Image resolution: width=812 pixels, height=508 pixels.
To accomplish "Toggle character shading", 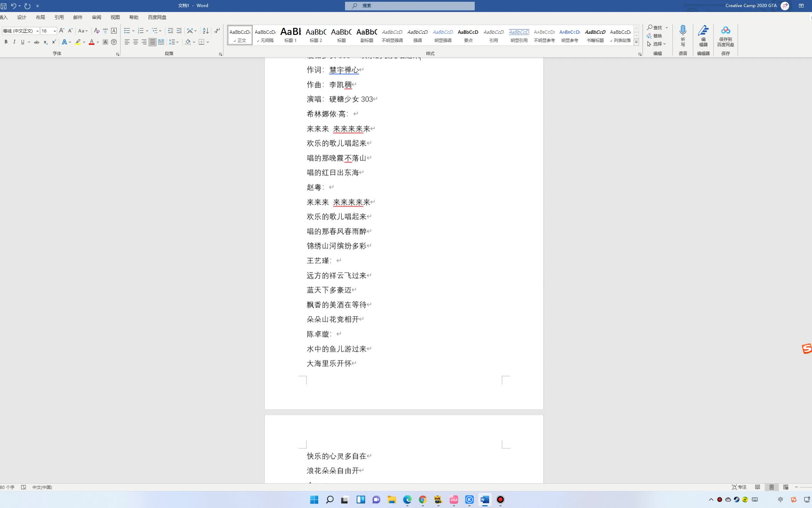I will coord(105,42).
